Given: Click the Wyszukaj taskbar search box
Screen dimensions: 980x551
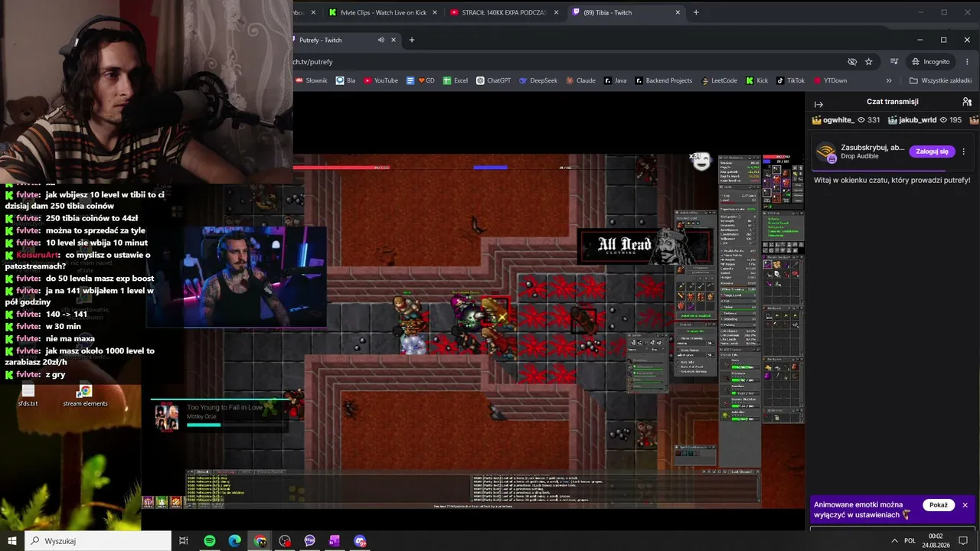Looking at the screenshot, I should coord(100,541).
